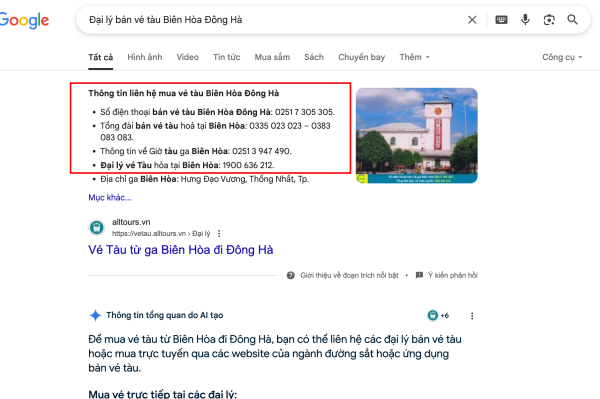Open the Công cụ tools dropdown

click(562, 57)
